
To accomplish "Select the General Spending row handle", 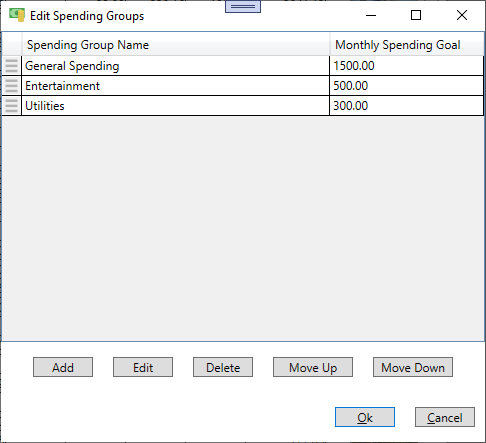I will tap(11, 66).
